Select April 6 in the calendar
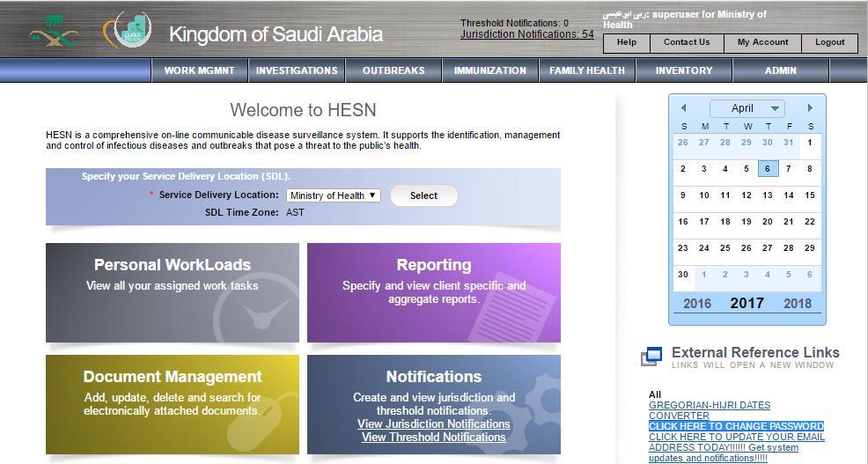 768,169
